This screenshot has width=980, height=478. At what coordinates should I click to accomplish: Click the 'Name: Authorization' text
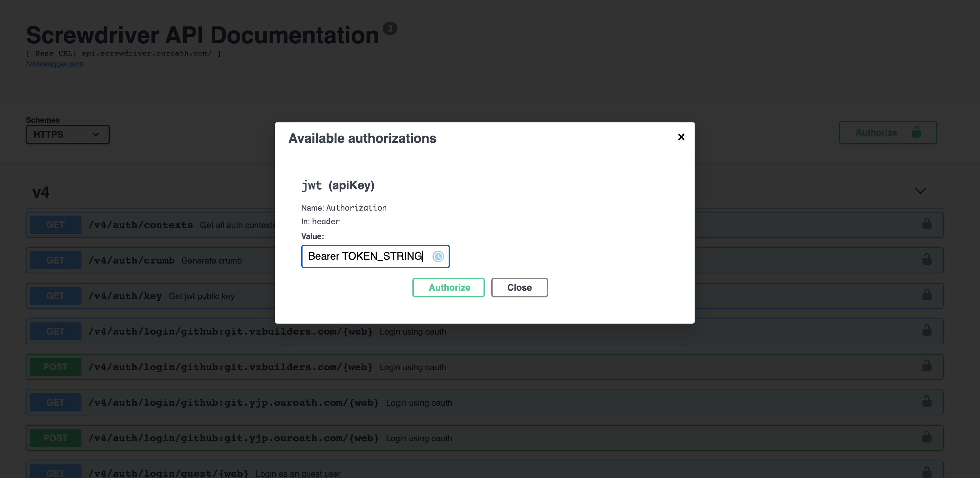click(344, 208)
